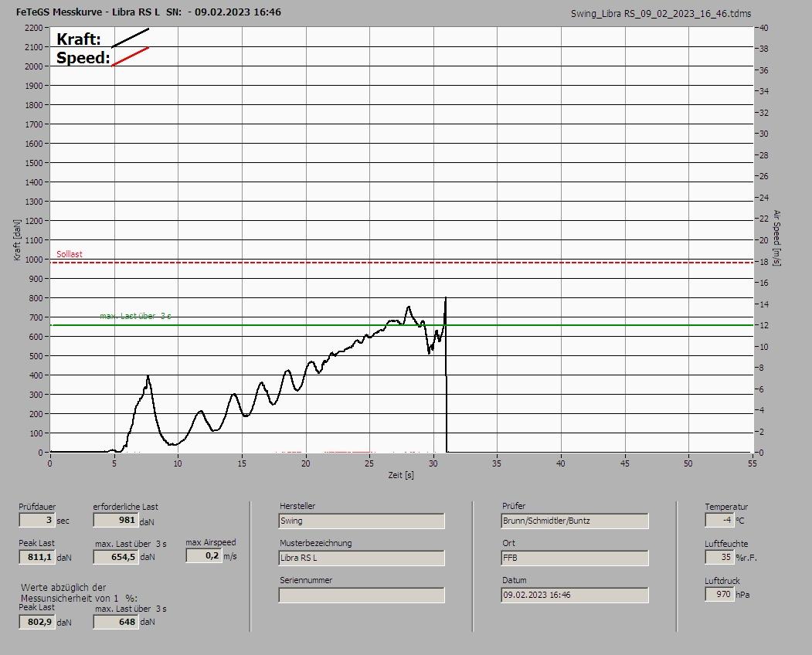The height and width of the screenshot is (655, 812).
Task: Click the 'Luftfeuchte' label
Action: tap(726, 544)
